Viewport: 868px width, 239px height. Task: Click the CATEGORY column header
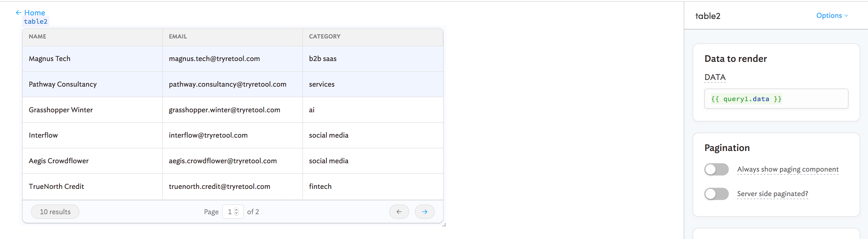tap(325, 36)
